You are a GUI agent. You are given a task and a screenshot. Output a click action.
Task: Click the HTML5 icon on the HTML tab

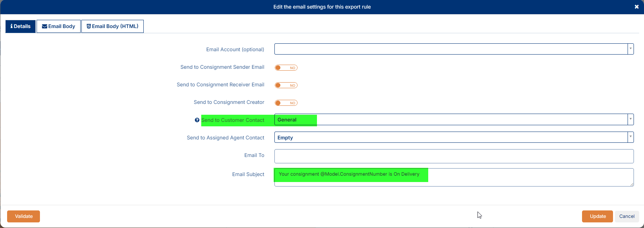(89, 26)
